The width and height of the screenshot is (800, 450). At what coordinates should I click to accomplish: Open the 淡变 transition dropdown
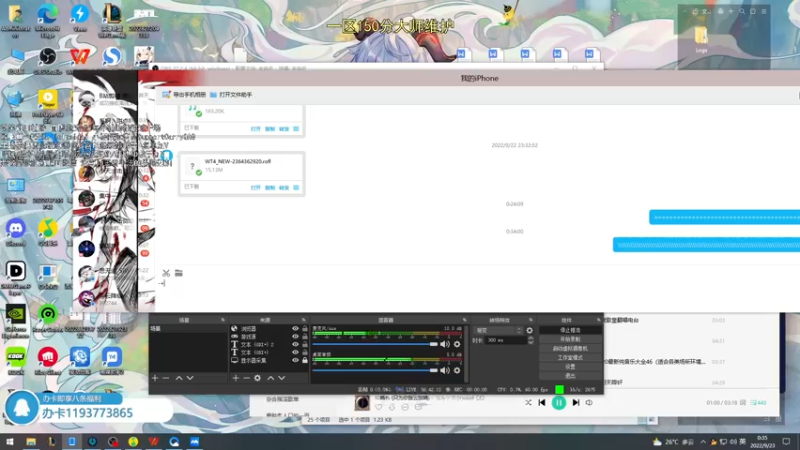(498, 331)
